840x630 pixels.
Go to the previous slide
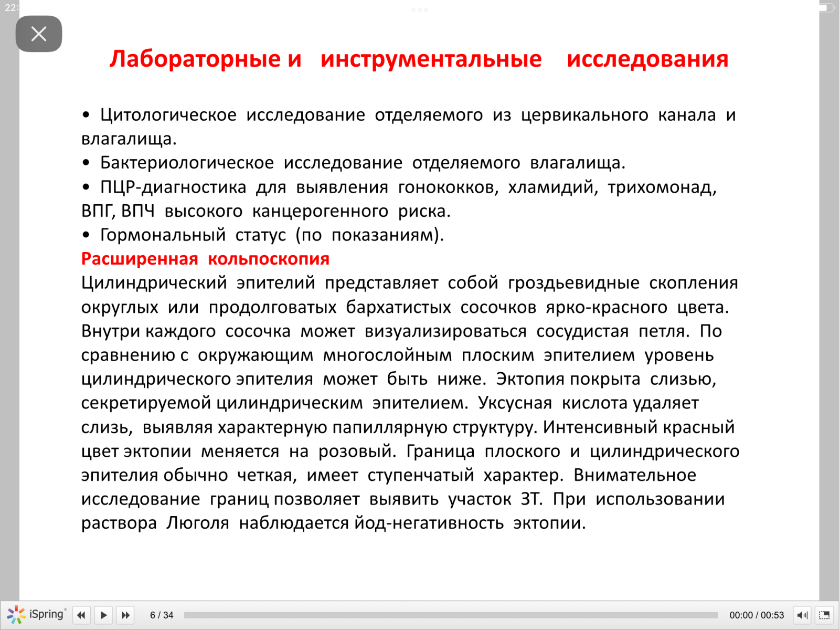point(81,615)
